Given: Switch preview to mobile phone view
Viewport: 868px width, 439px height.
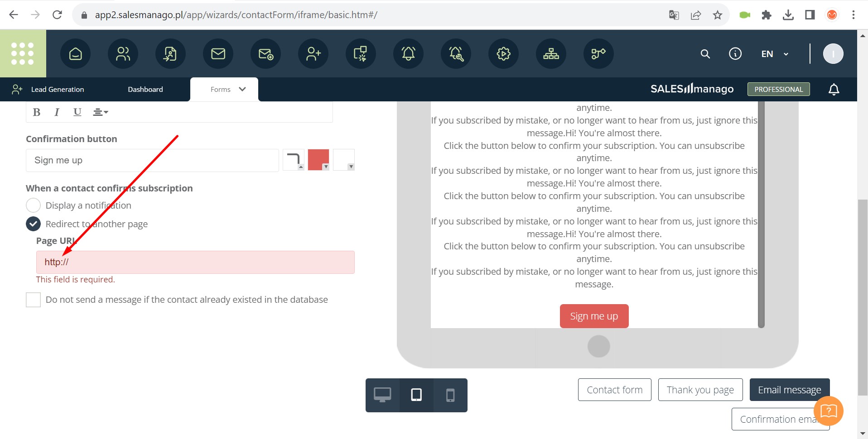Looking at the screenshot, I should (450, 395).
